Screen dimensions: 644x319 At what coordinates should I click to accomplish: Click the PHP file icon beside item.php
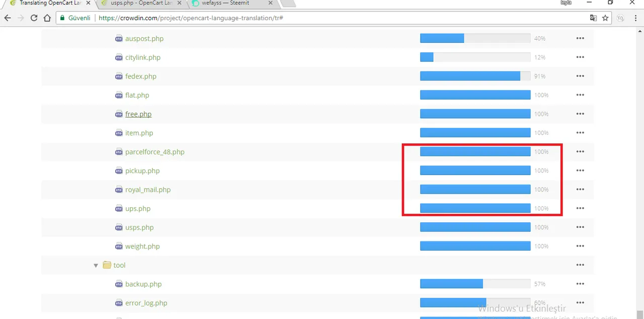coord(119,133)
